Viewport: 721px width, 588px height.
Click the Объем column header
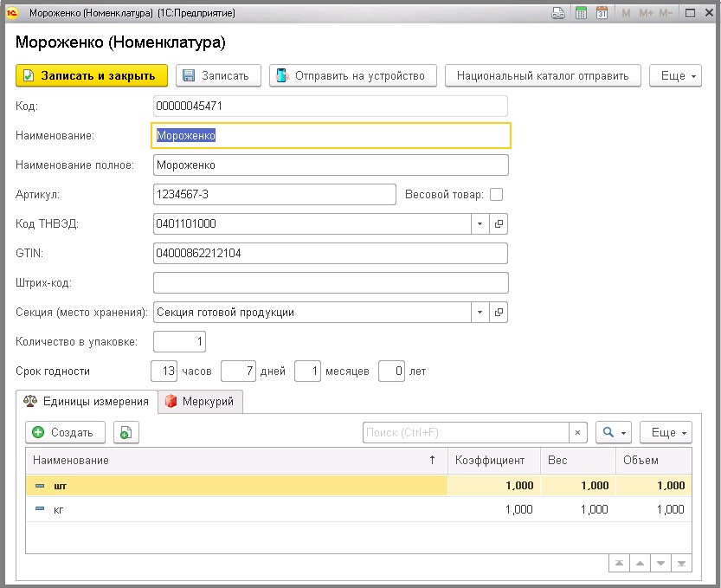[x=653, y=460]
